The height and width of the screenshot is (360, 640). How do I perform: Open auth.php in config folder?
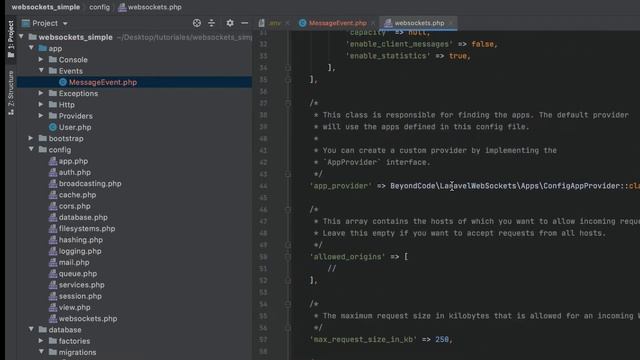click(75, 172)
